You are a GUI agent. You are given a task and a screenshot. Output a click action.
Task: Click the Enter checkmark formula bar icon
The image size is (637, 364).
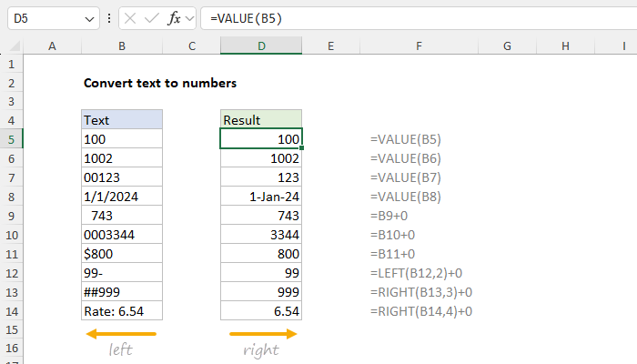coord(152,18)
